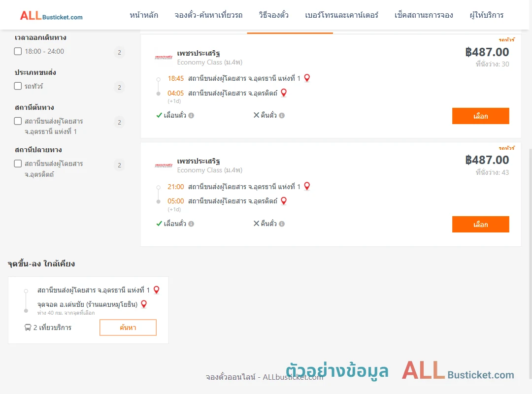Click the bus icon beside 2 เที่ยวบริการ
The height and width of the screenshot is (394, 532).
(x=28, y=328)
